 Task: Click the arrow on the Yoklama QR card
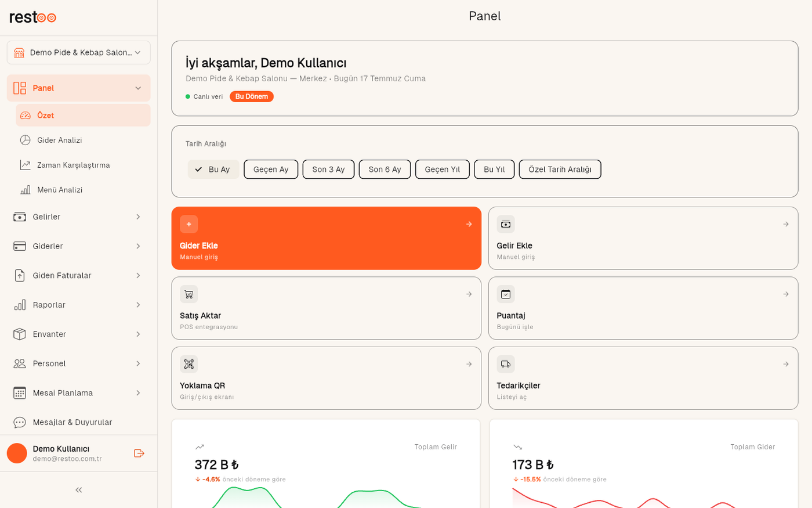469,364
